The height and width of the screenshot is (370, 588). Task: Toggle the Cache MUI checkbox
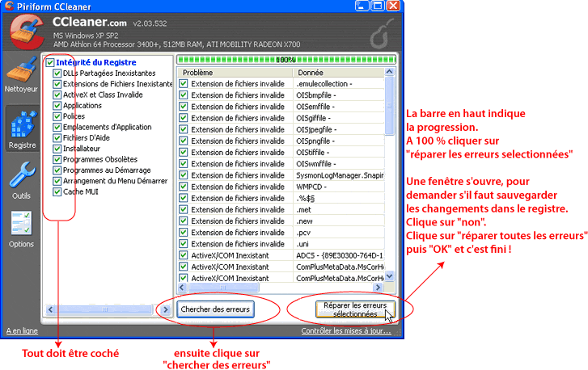(x=57, y=192)
